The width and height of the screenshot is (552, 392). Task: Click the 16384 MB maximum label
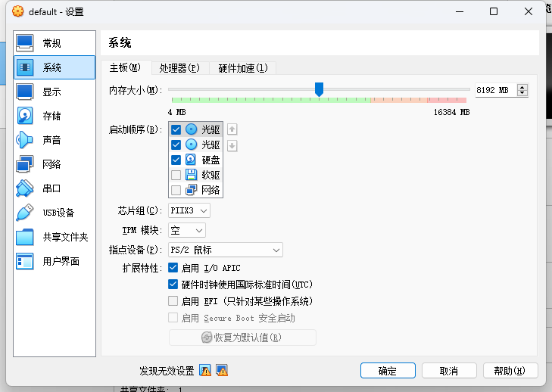tap(451, 112)
